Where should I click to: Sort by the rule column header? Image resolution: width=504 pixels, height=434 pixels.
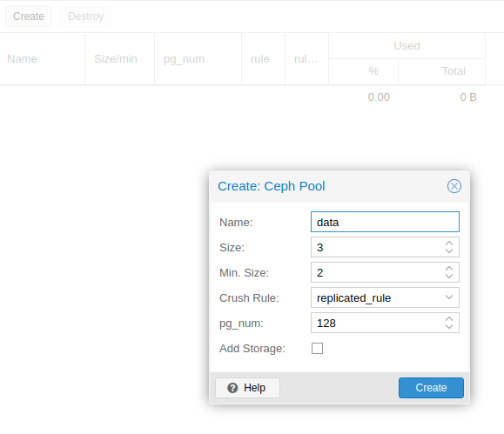[263, 59]
